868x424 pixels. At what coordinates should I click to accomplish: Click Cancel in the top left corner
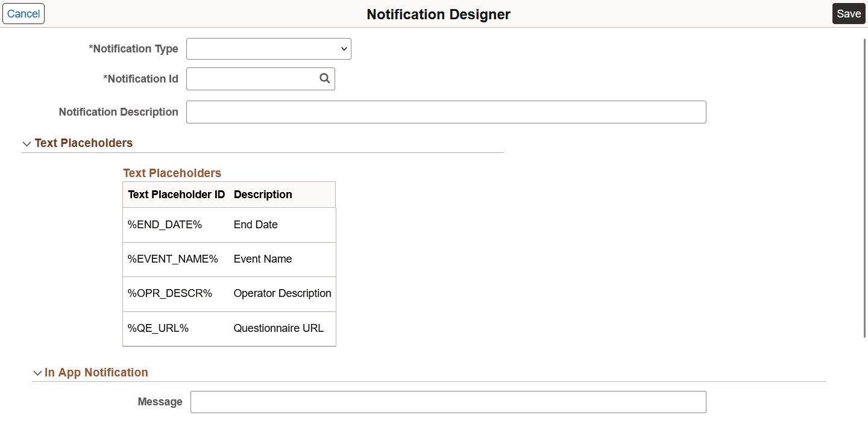(x=23, y=13)
